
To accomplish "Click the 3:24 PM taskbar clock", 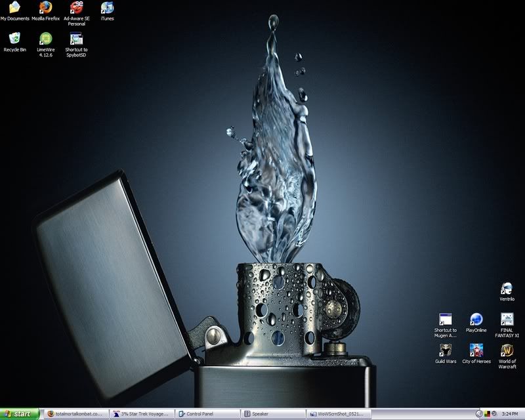I will tap(510, 414).
